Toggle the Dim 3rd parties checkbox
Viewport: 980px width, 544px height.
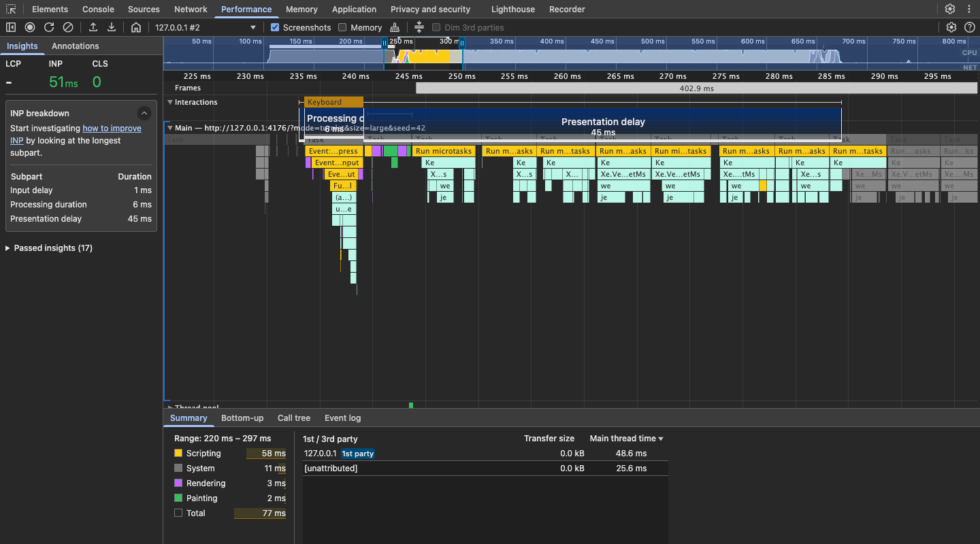pos(436,28)
